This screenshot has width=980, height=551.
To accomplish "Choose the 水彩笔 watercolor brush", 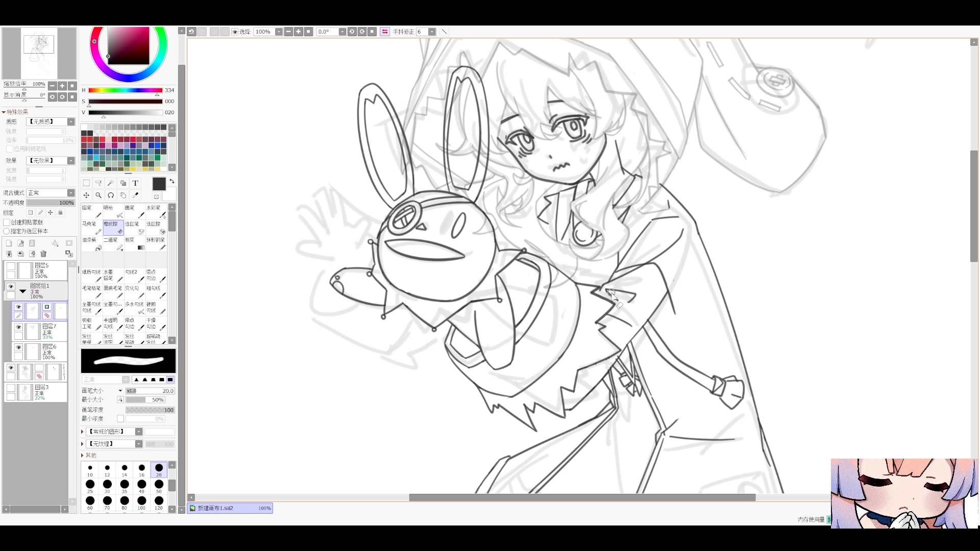I will tap(156, 212).
